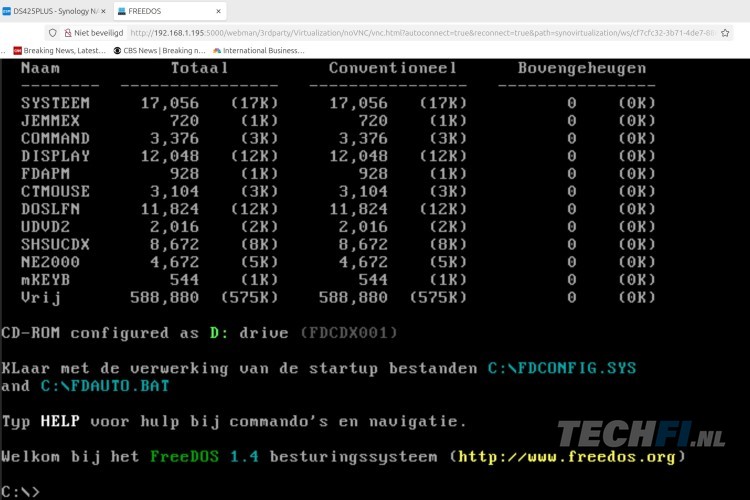The height and width of the screenshot is (500, 750).
Task: Click the 'JEMMEX' row name
Action: coord(50,121)
